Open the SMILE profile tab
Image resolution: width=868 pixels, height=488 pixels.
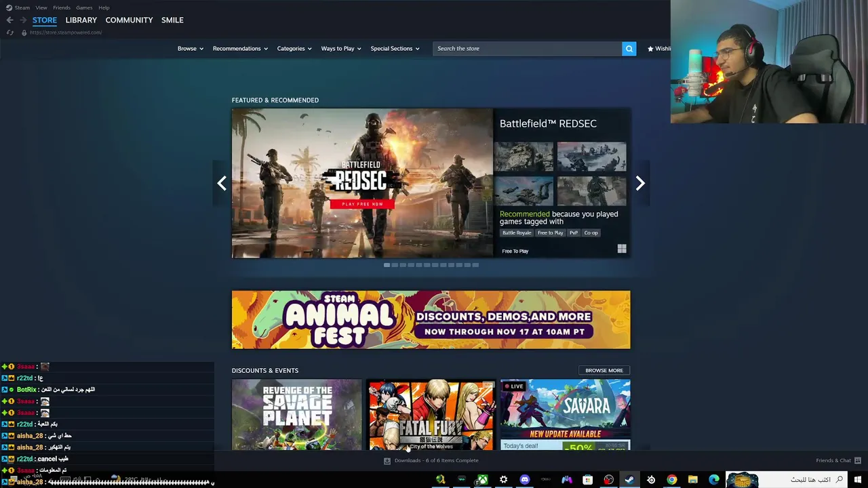coord(172,20)
